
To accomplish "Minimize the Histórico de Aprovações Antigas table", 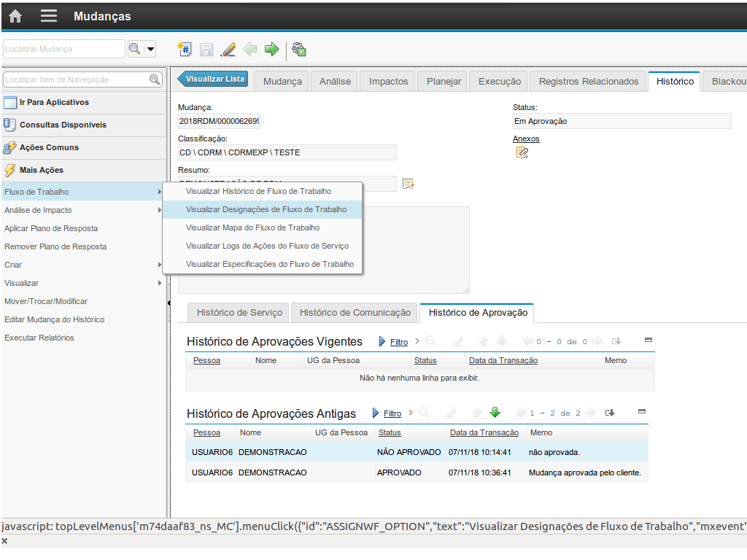I will (x=642, y=411).
